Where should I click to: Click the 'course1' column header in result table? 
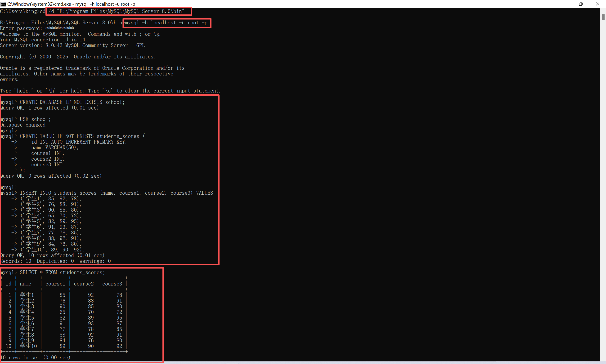(x=55, y=284)
